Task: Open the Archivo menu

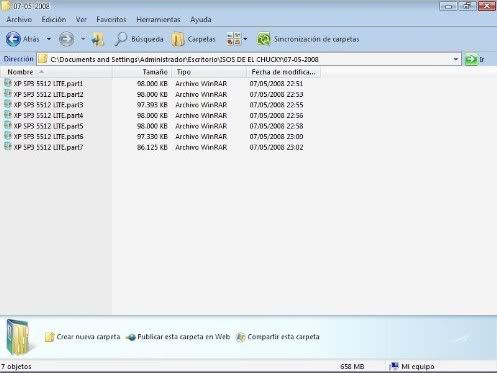Action: (x=19, y=20)
